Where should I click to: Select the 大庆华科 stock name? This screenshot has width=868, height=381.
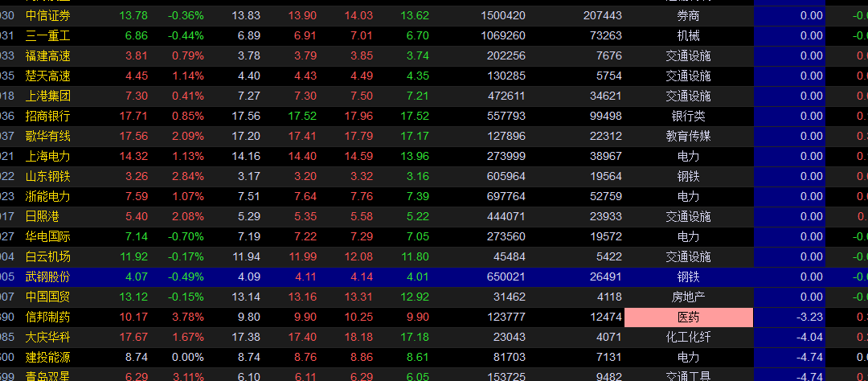pyautogui.click(x=47, y=337)
